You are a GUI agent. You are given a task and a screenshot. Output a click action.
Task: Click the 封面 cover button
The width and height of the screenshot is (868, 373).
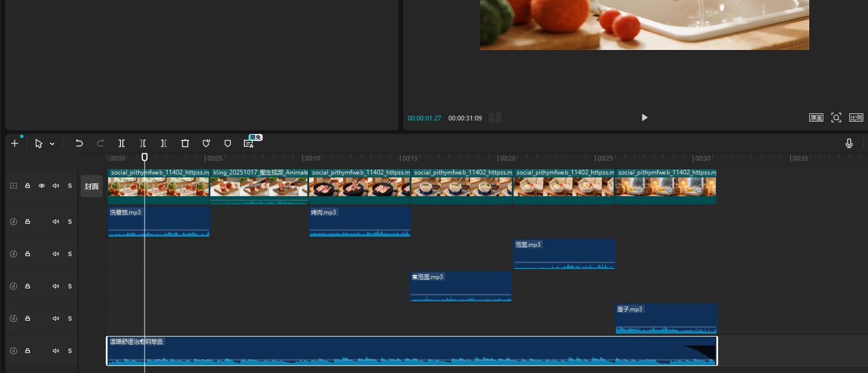[x=92, y=186]
